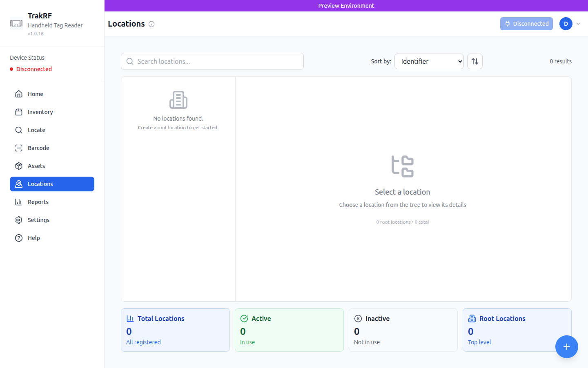
Task: Expand the user account menu chevron
Action: pyautogui.click(x=578, y=24)
